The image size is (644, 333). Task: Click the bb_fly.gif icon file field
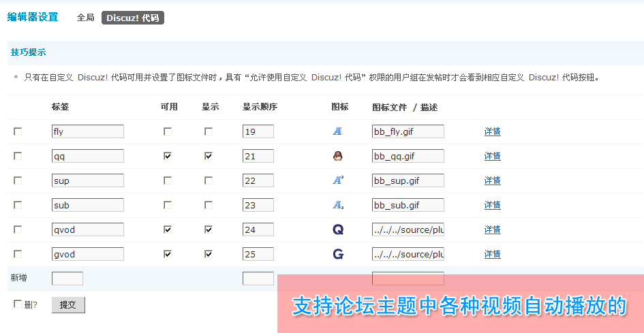pyautogui.click(x=408, y=132)
